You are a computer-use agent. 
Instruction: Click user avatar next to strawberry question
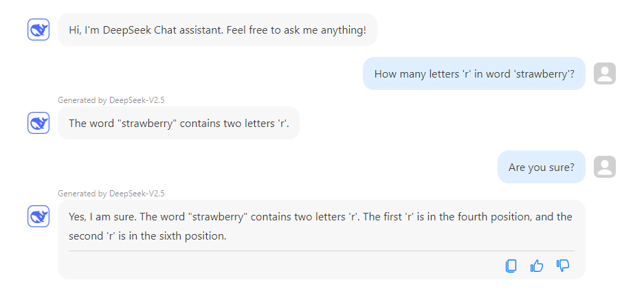pos(604,73)
